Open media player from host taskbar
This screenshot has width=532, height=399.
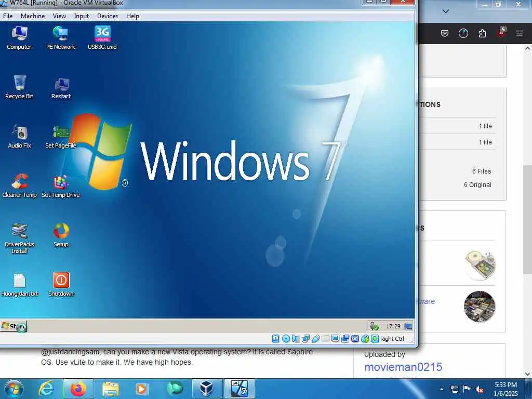[x=141, y=389]
